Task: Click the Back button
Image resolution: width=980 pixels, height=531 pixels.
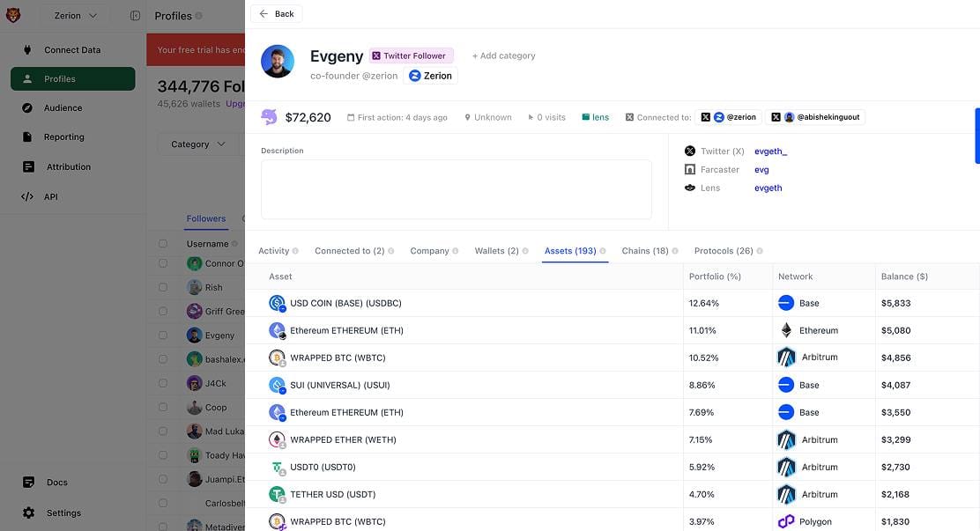Action: pyautogui.click(x=277, y=14)
